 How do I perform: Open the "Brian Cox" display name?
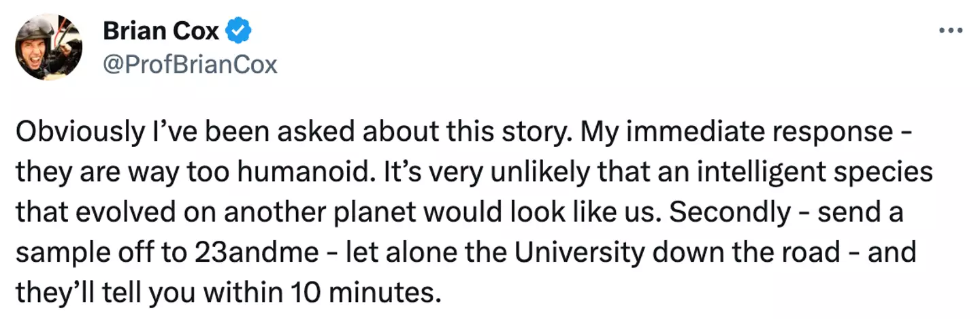[161, 31]
